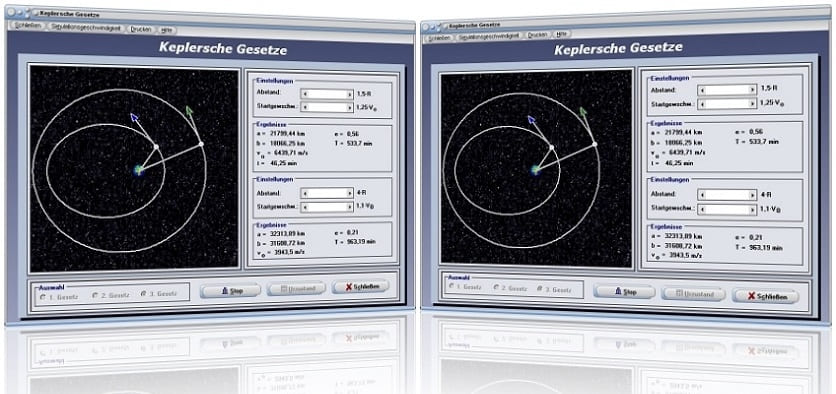Click the outer orbit satellite dot in the right window

[594, 144]
